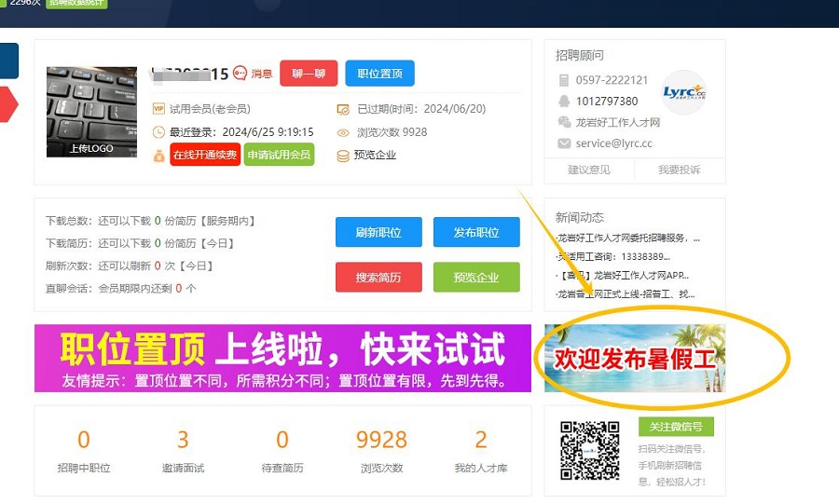This screenshot has width=839, height=504.
Task: Click the envelope icon beside service@lyrc.cc
Action: point(564,143)
